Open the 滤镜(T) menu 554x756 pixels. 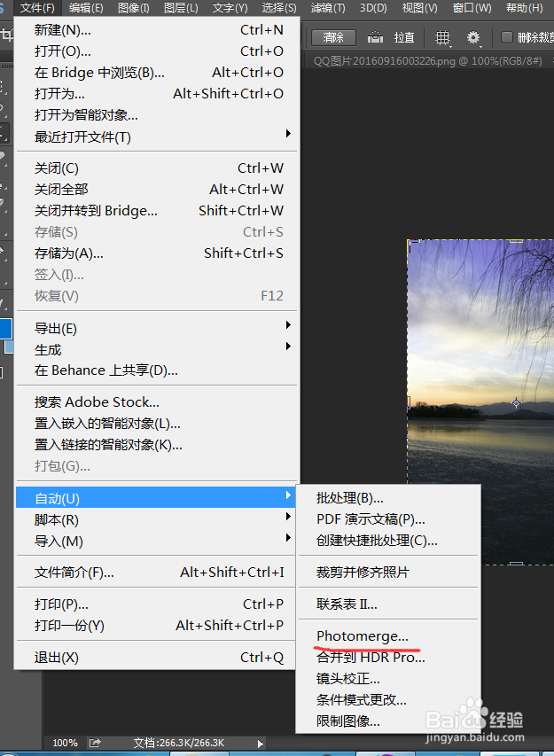[328, 8]
